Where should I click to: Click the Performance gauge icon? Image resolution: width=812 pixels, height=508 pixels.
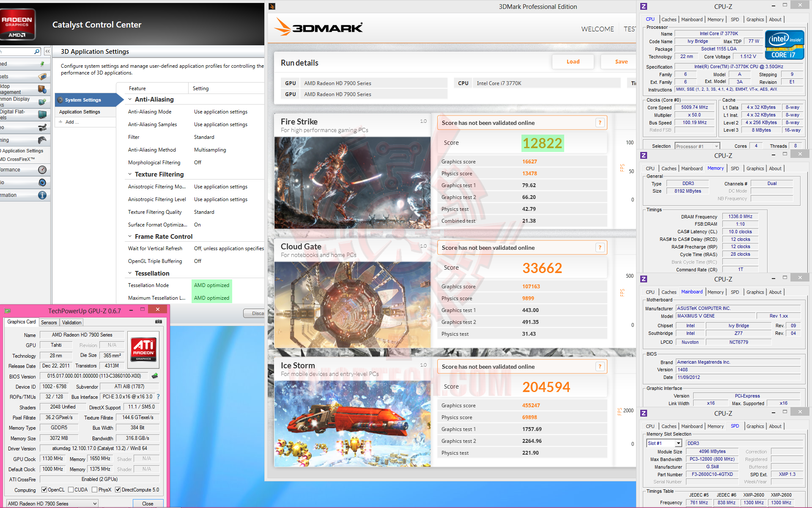42,170
